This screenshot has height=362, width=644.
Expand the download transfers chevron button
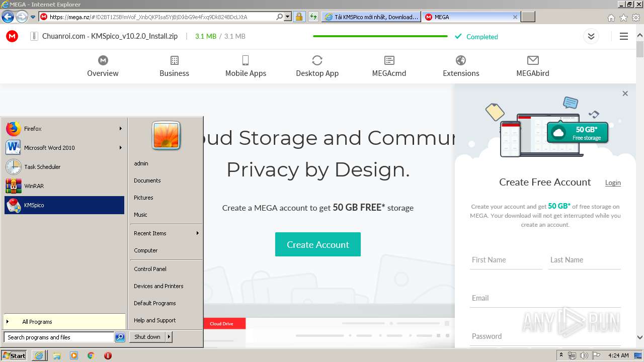(591, 36)
